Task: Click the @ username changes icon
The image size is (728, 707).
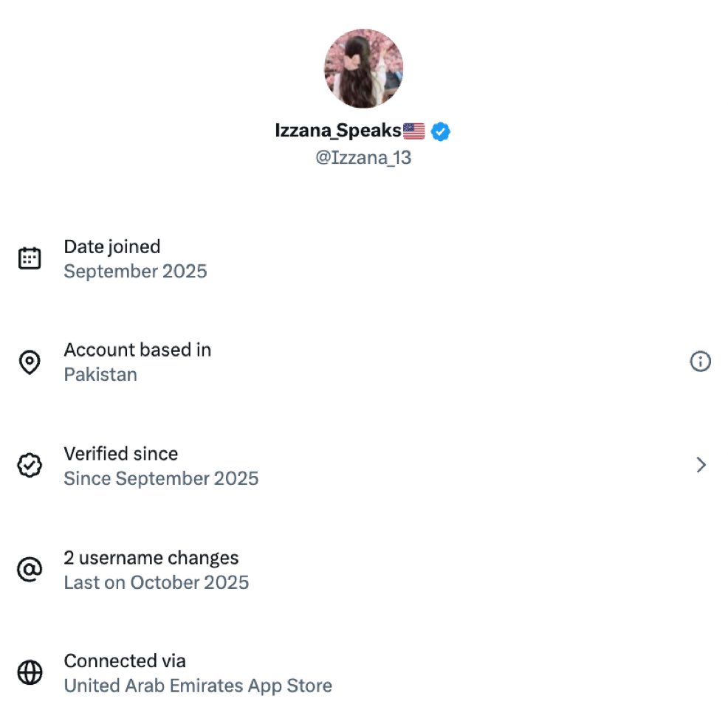Action: (30, 570)
